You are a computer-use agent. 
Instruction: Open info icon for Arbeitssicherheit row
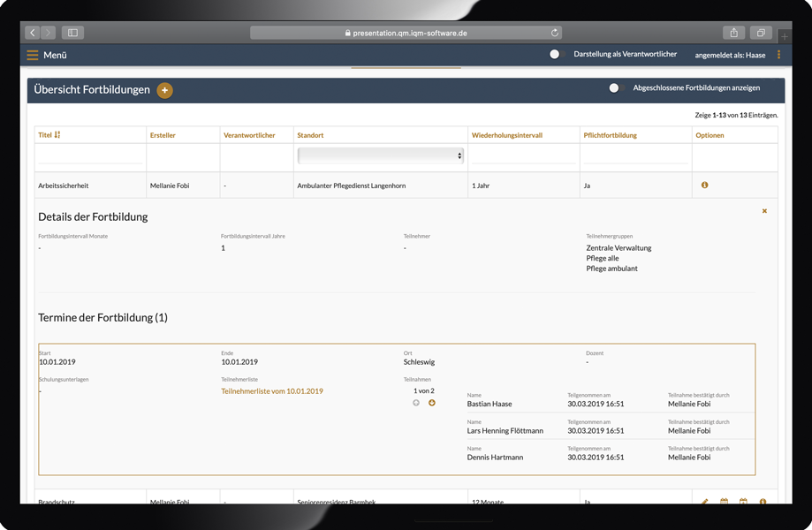704,185
